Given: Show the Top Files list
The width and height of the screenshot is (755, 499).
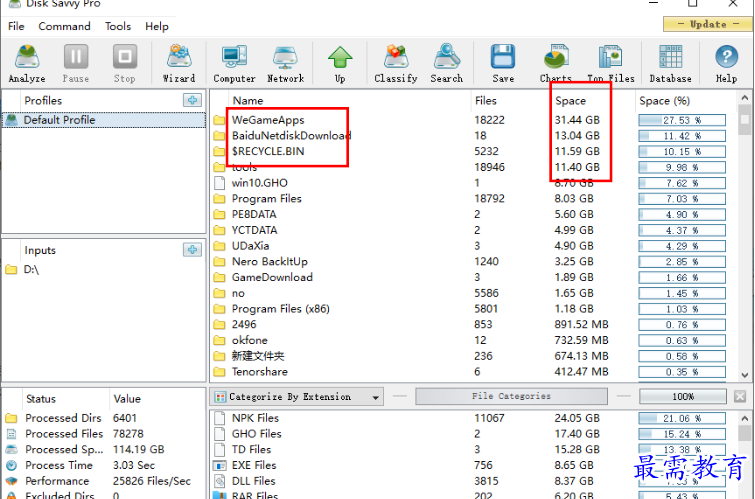Looking at the screenshot, I should click(611, 64).
